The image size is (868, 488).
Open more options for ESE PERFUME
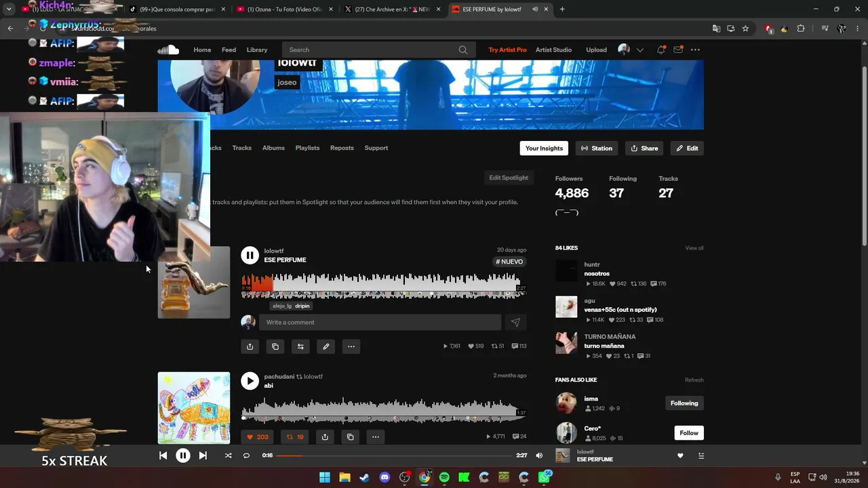pyautogui.click(x=351, y=346)
